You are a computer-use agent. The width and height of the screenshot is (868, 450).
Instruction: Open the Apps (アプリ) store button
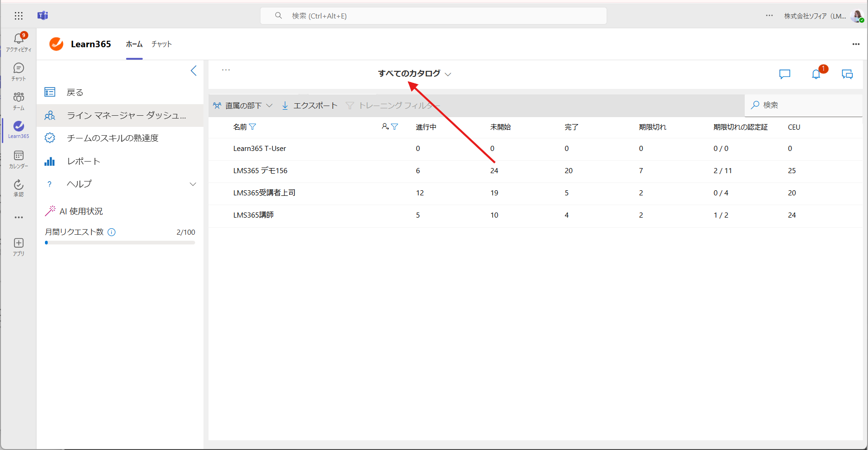click(19, 247)
